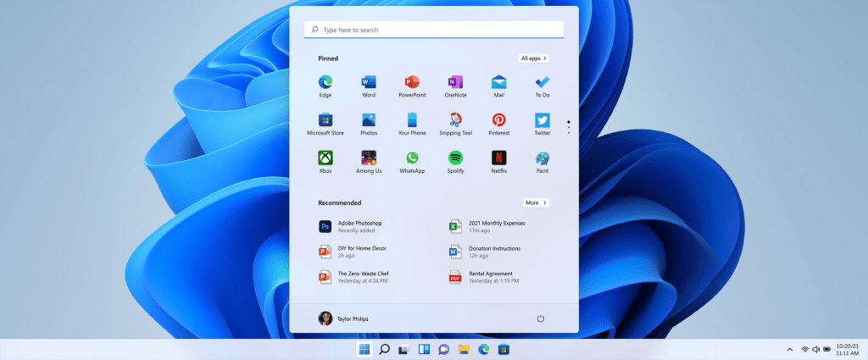Click the Wi-Fi tray icon
The width and height of the screenshot is (868, 360).
click(805, 350)
